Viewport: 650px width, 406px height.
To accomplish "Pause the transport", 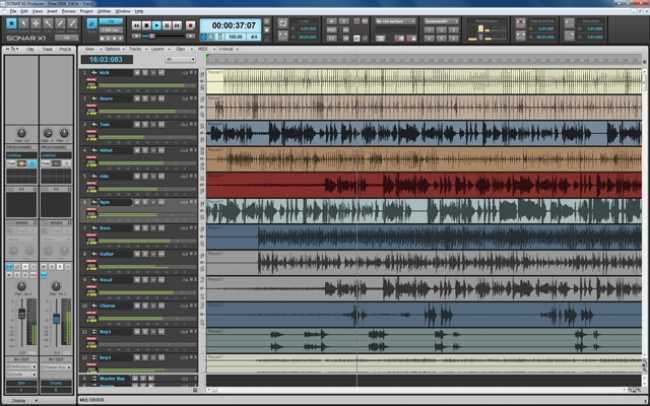I will (x=167, y=26).
